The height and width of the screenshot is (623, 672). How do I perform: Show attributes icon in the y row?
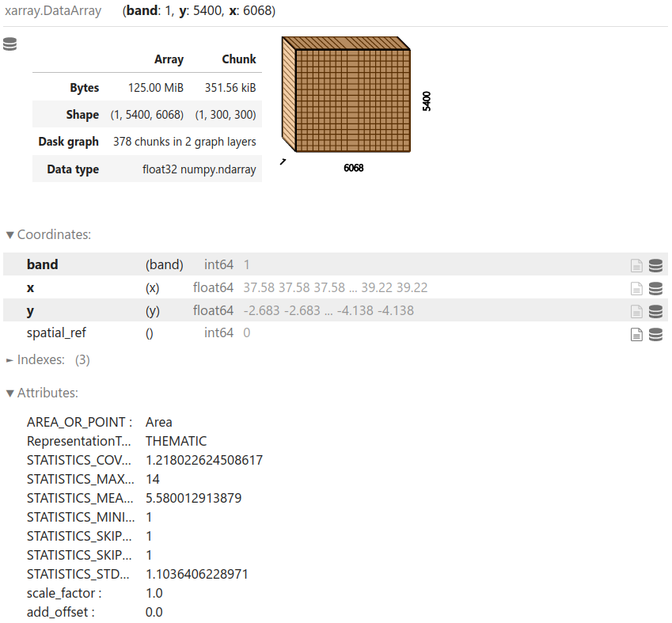pyautogui.click(x=636, y=311)
